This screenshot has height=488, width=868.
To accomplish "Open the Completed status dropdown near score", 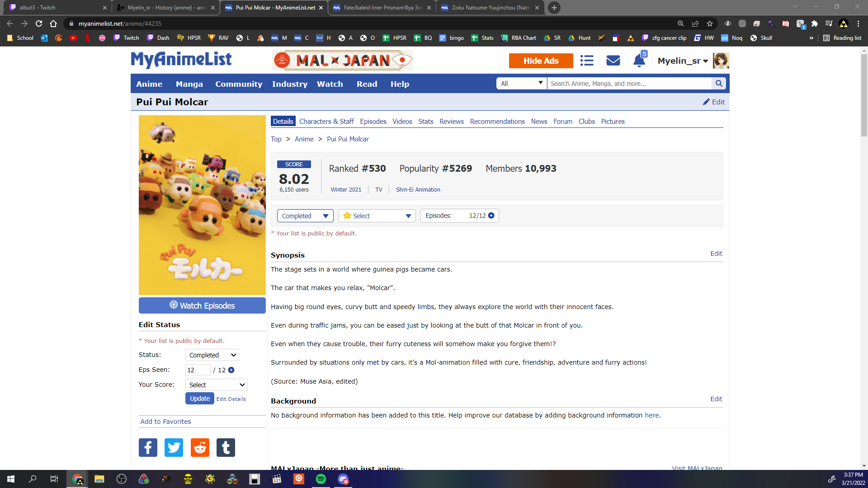I will [305, 216].
